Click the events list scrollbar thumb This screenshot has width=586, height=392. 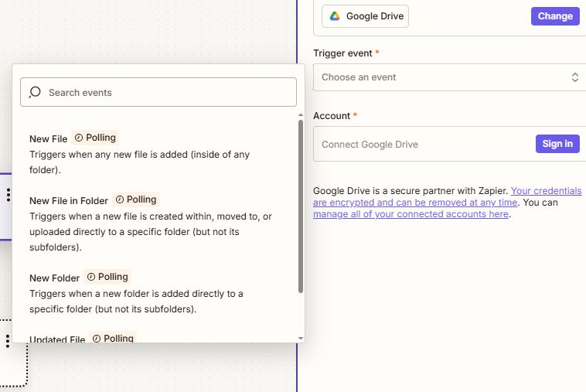coord(301,206)
